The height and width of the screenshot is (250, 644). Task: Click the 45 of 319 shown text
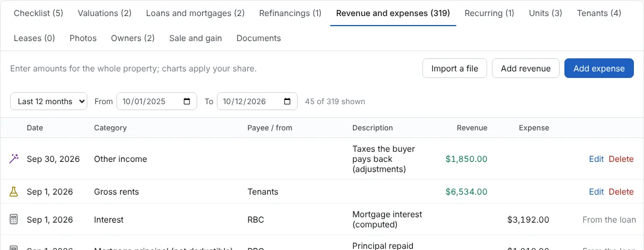point(335,101)
